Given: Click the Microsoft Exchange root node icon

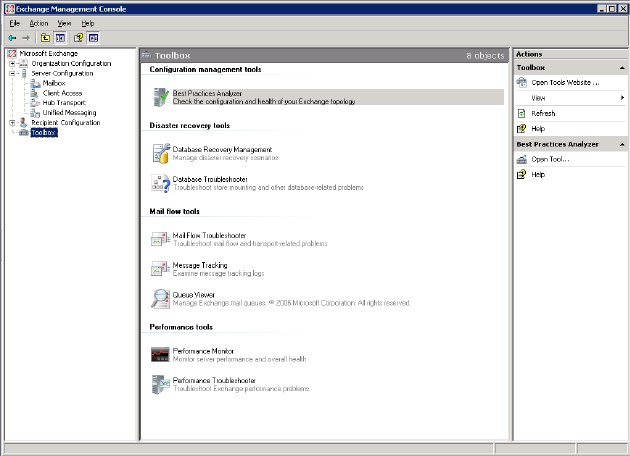Looking at the screenshot, I should tap(12, 53).
